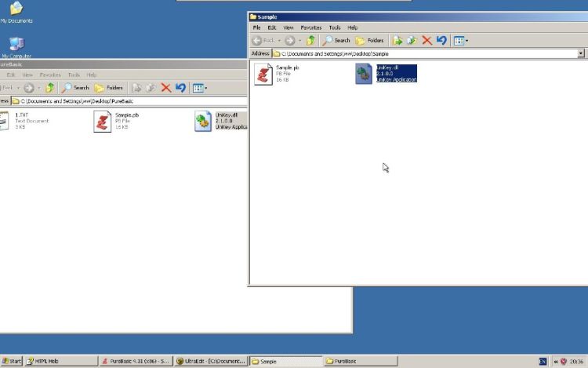Click Undo icon in Sample window toolbar
This screenshot has height=368, width=588.
pyautogui.click(x=441, y=41)
